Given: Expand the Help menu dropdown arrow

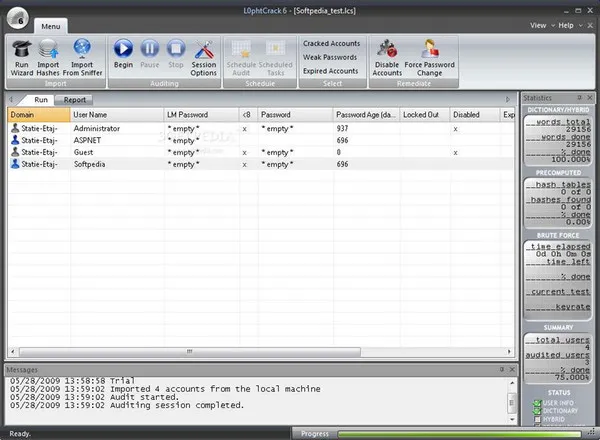Looking at the screenshot, I should coord(580,25).
